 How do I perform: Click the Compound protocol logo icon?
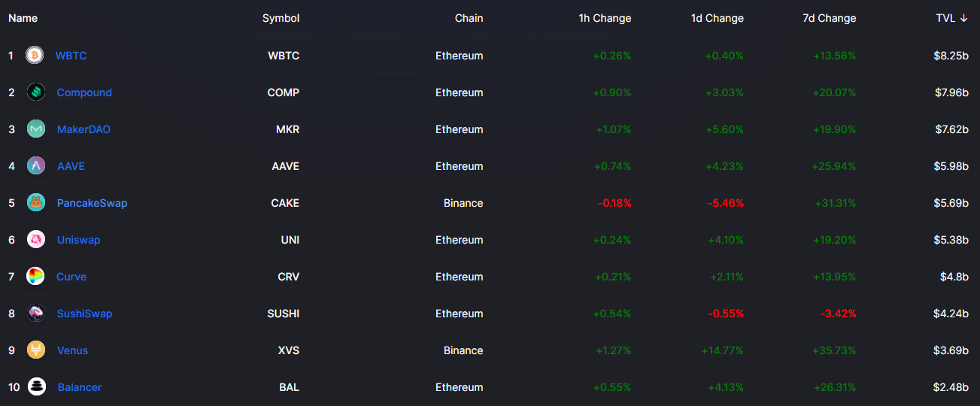pos(36,92)
